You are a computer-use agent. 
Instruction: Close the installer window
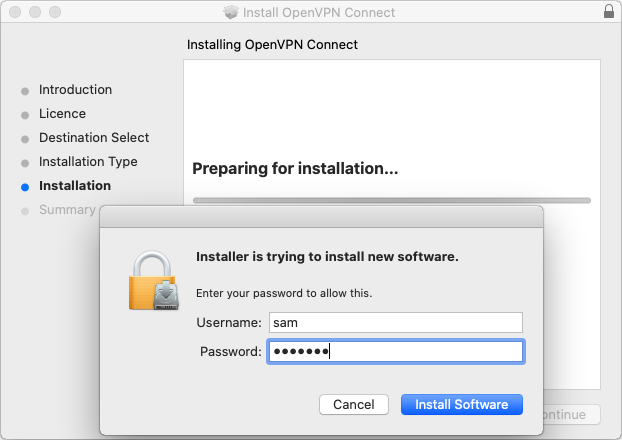click(x=13, y=13)
